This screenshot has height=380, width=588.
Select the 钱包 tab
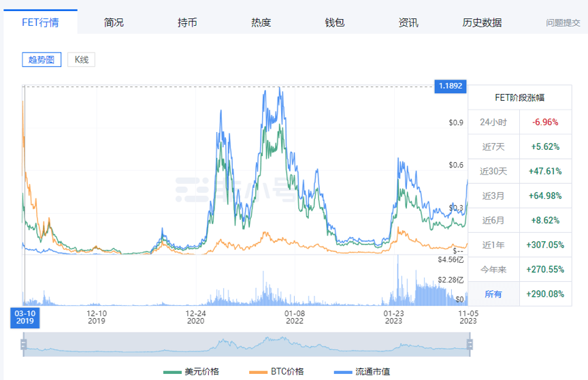pyautogui.click(x=334, y=22)
